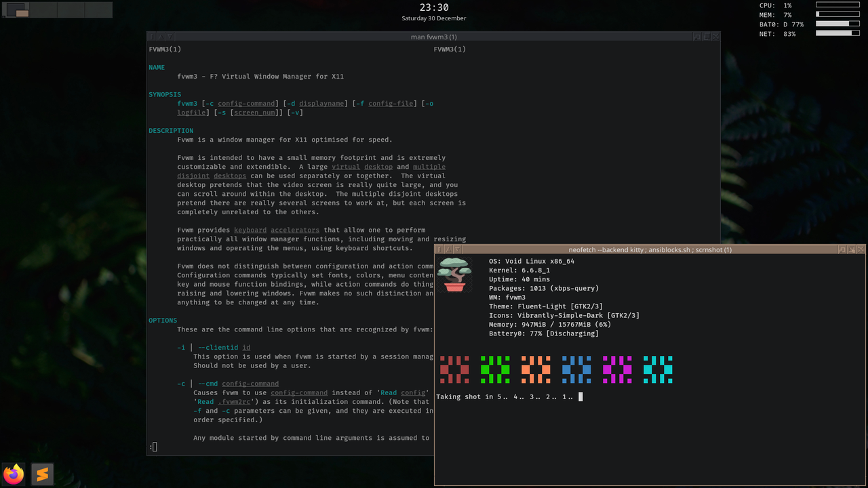Iconify the neofetch terminal window
Viewport: 868px width, 488px height.
click(842, 249)
